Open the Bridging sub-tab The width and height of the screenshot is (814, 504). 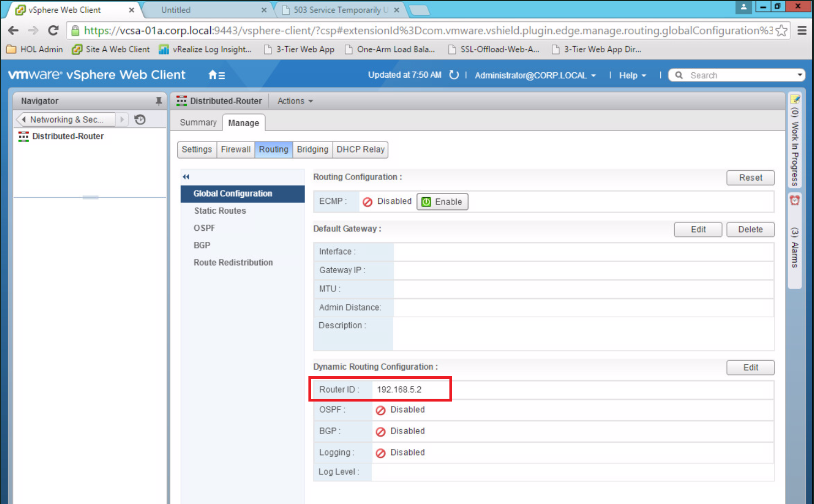(312, 149)
